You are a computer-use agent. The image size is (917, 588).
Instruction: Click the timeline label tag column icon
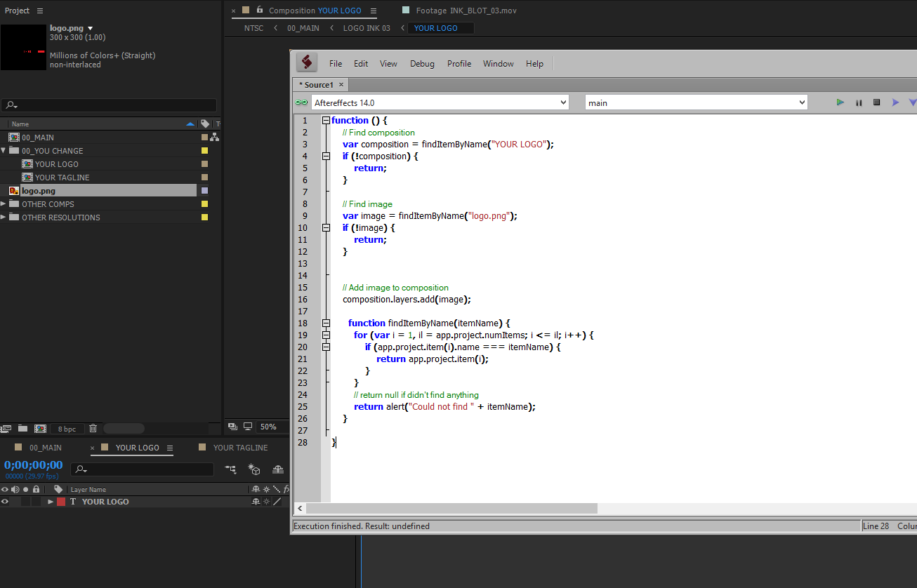coord(58,489)
